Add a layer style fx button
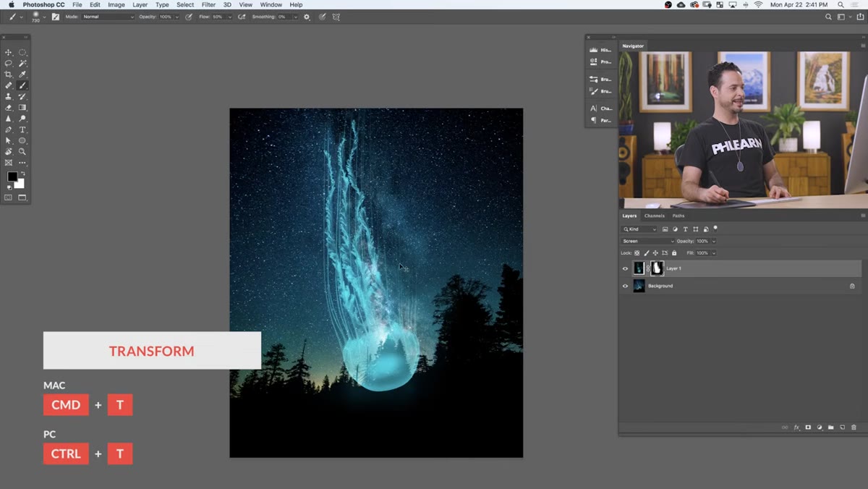The image size is (868, 489). coord(797,428)
